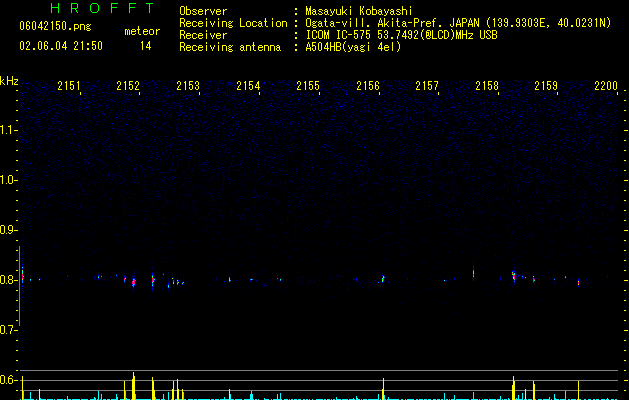
Task: Click the 0.8 kHz frequency label
Action: (8, 280)
